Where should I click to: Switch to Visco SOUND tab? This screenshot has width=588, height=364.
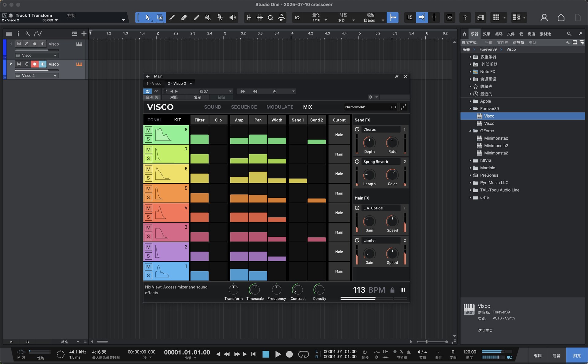point(213,107)
